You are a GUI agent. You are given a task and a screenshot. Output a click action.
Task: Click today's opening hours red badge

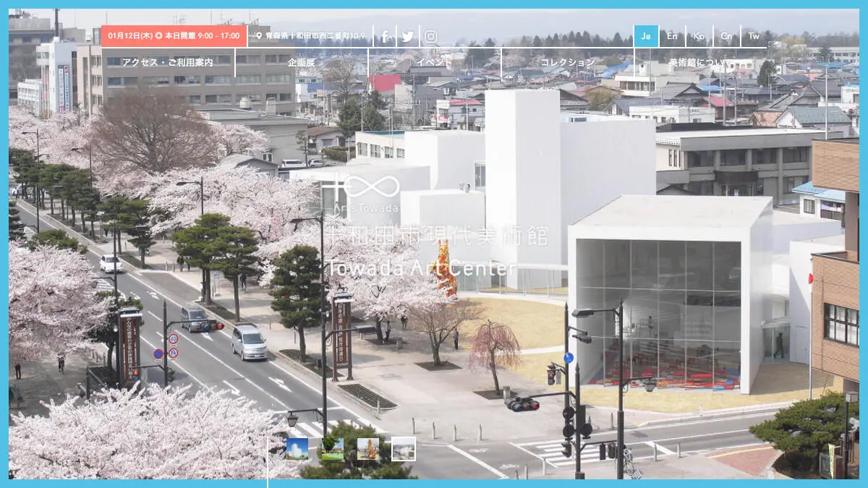[174, 36]
